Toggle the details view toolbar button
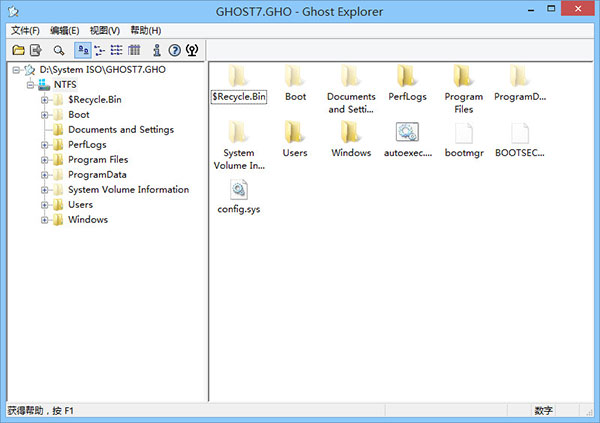This screenshot has width=600, height=423. pyautogui.click(x=134, y=50)
